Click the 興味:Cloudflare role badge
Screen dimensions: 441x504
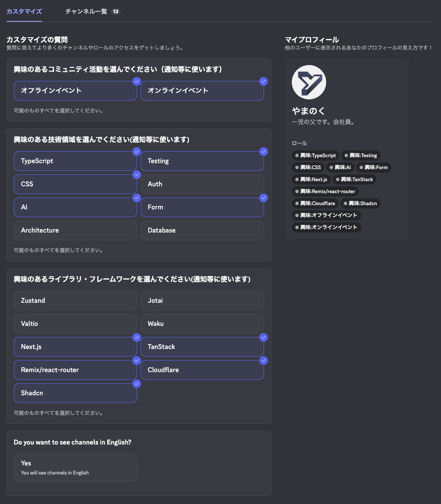[x=315, y=203]
